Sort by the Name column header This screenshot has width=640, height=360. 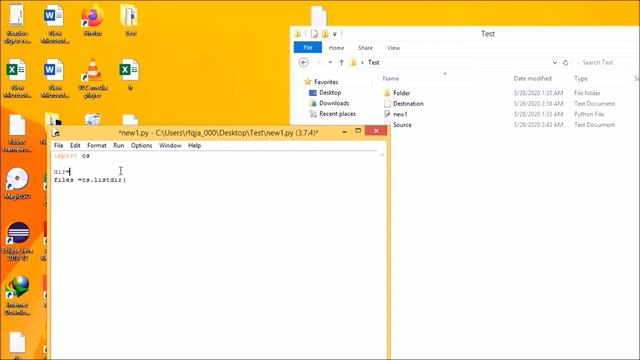click(x=391, y=78)
